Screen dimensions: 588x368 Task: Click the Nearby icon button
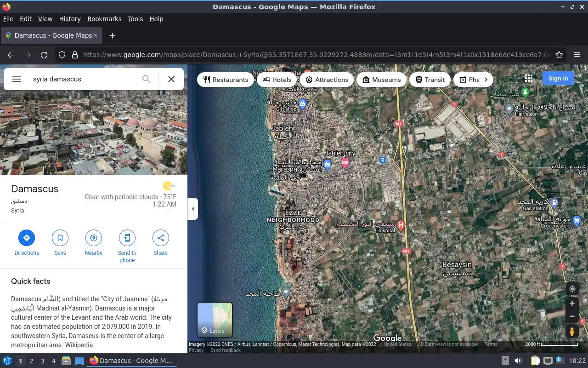(94, 238)
